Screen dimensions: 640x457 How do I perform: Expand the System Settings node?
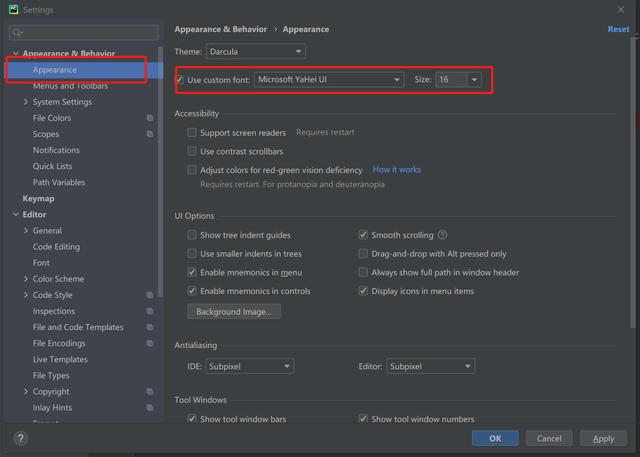point(26,102)
